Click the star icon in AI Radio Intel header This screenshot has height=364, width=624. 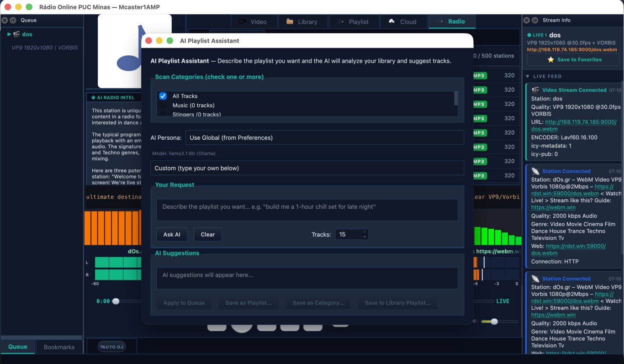click(x=93, y=97)
